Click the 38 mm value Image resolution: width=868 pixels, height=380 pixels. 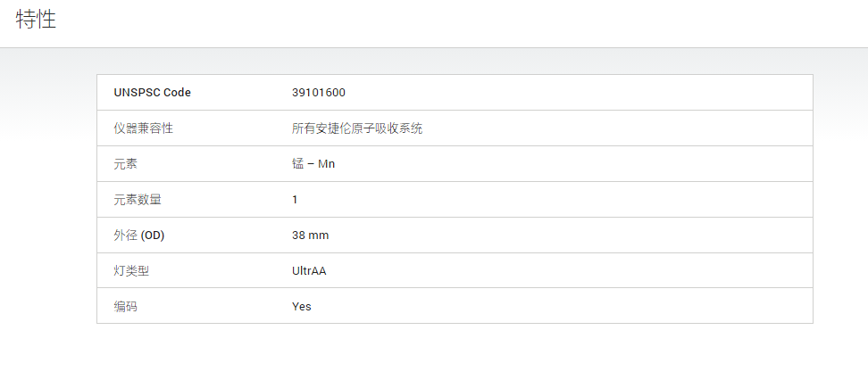point(310,235)
